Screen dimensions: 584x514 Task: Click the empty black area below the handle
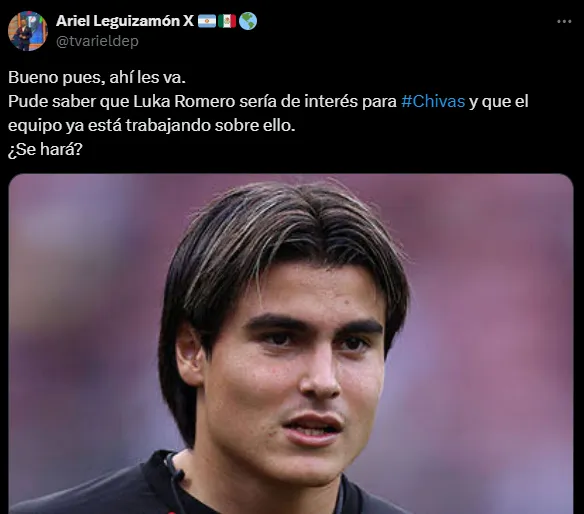(x=298, y=58)
